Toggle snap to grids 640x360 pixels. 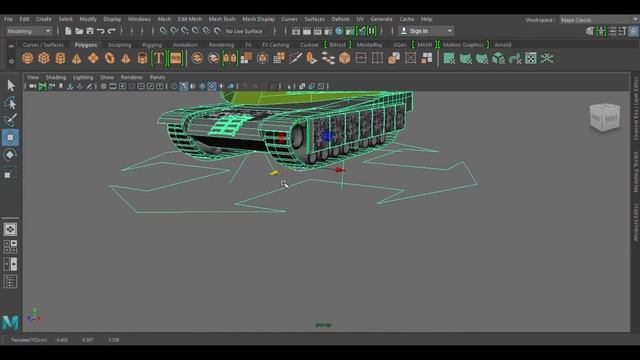coord(163,31)
